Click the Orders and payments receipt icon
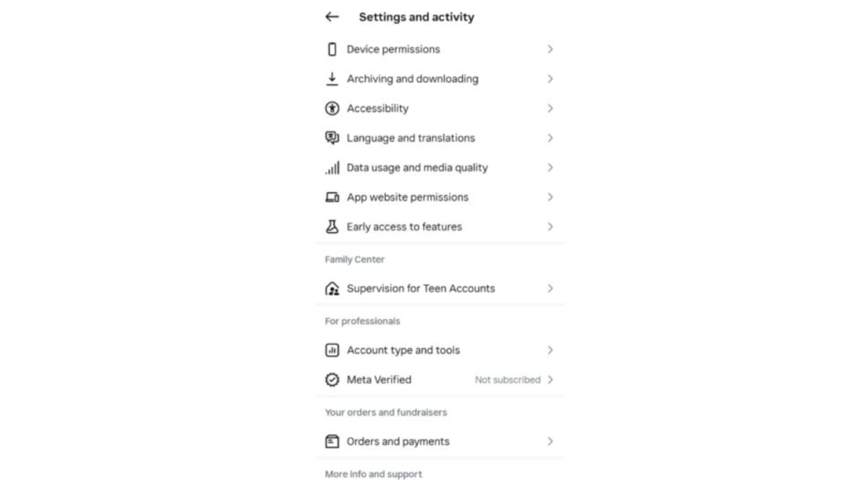The image size is (868, 488). pos(332,441)
